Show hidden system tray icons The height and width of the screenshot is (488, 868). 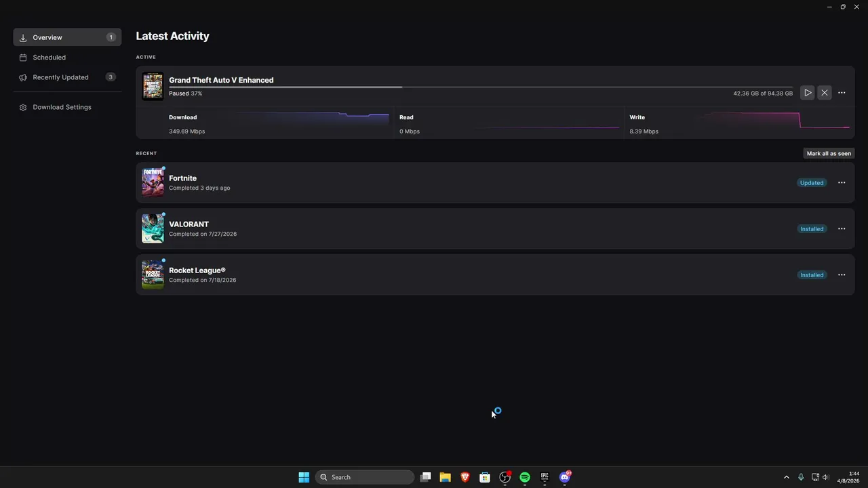[787, 477]
